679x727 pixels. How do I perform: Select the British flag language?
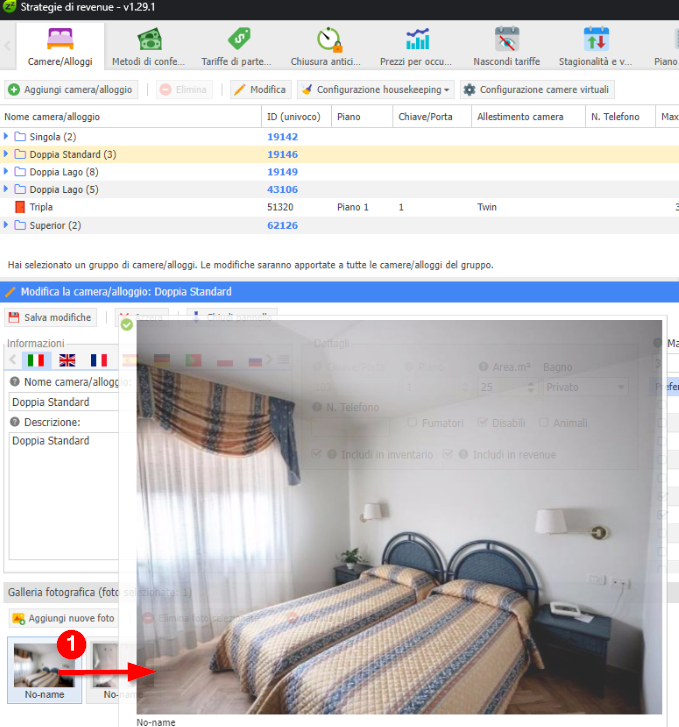(x=67, y=360)
